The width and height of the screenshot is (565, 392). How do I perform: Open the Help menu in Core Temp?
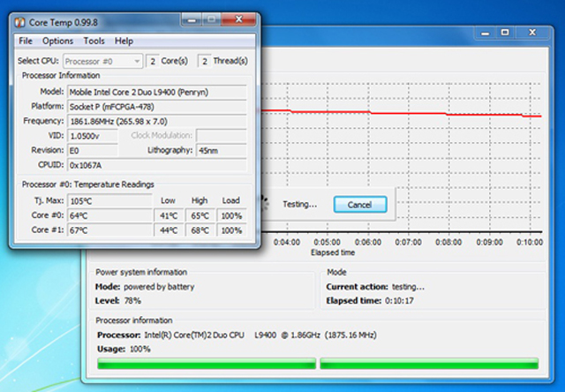pos(124,41)
